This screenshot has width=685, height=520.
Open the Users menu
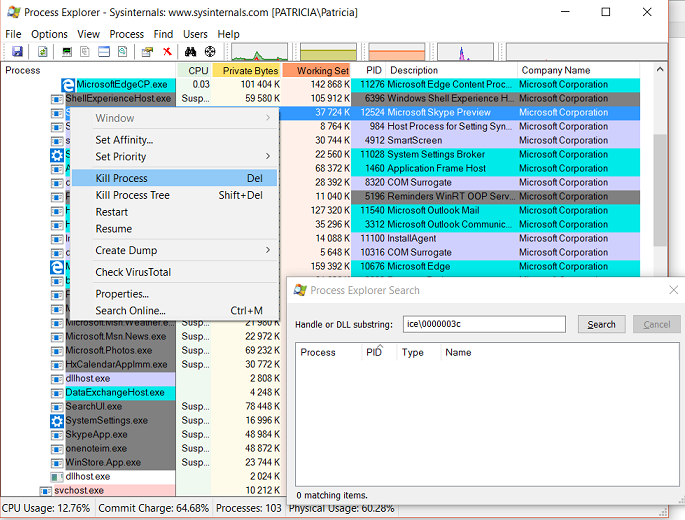coord(195,34)
